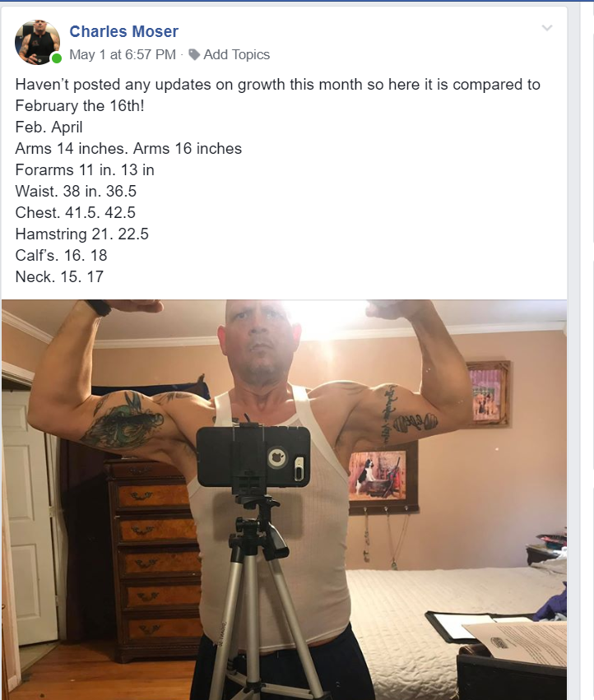
Task: Click the "Waist. 38 in. 36.5" line
Action: 76,192
